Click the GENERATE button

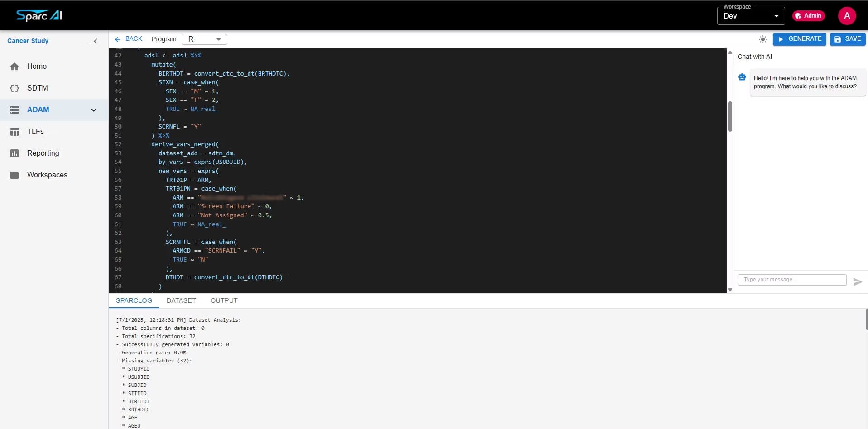799,39
